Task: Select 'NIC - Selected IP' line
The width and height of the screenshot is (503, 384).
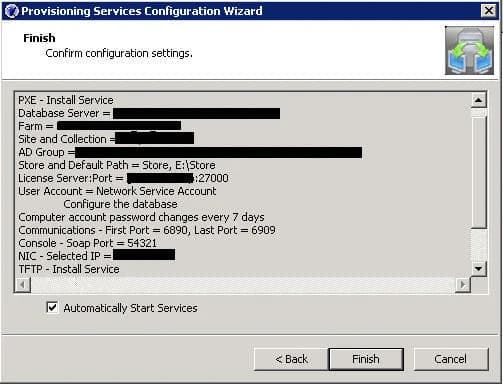Action: coord(97,256)
